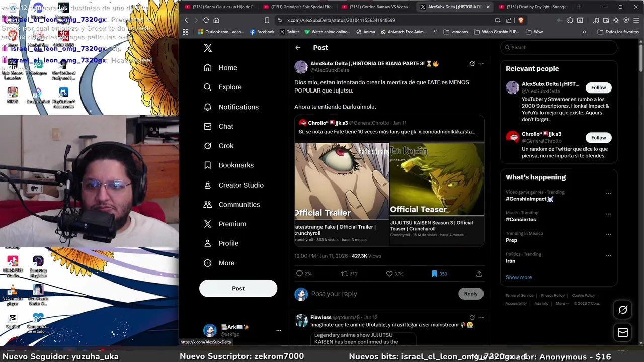
Task: Open Todos los favoritos folder
Action: point(618,32)
